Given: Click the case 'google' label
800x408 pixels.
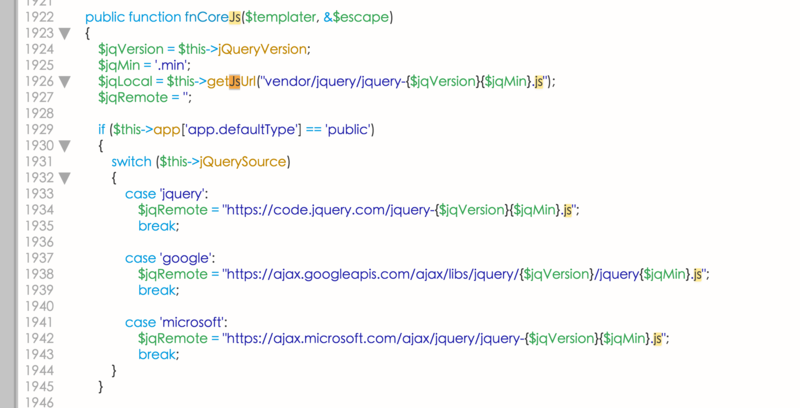Looking at the screenshot, I should point(170,258).
